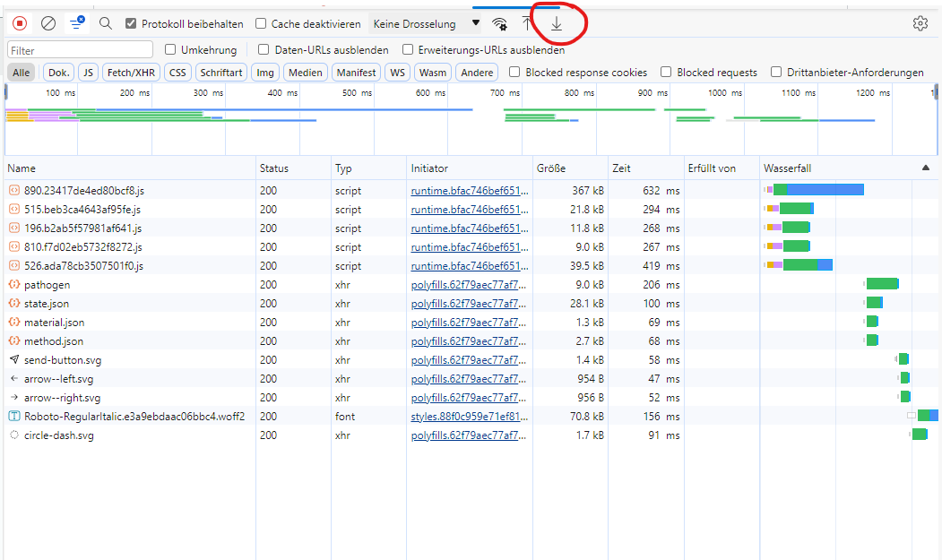Toggle the filter bar icon
This screenshot has height=560, width=942.
click(77, 23)
